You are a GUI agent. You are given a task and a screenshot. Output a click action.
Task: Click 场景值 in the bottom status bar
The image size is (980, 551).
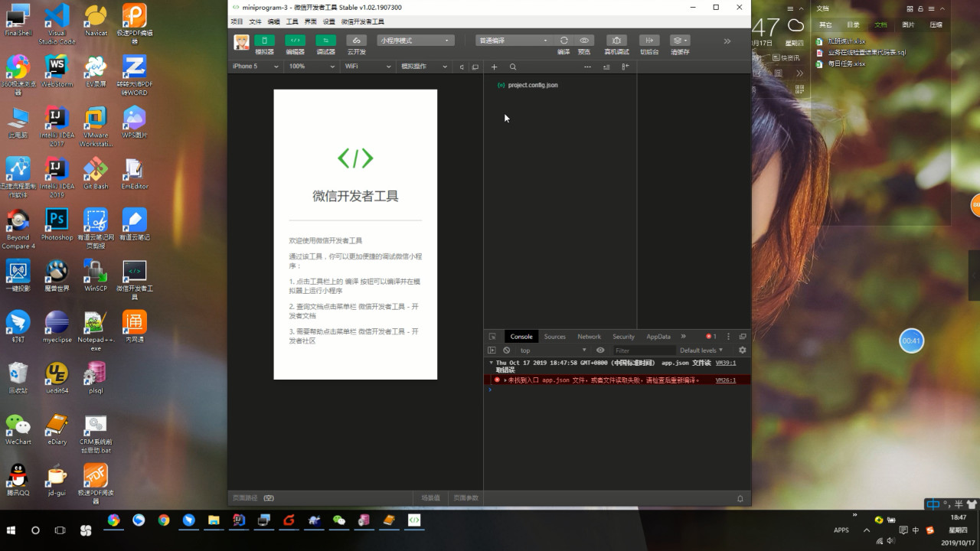pos(431,498)
